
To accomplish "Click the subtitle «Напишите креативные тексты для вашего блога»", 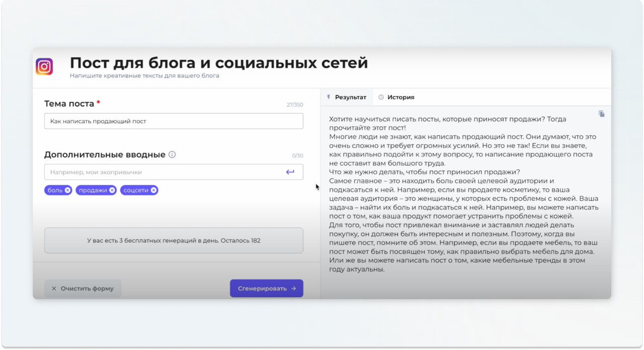I will [x=144, y=76].
